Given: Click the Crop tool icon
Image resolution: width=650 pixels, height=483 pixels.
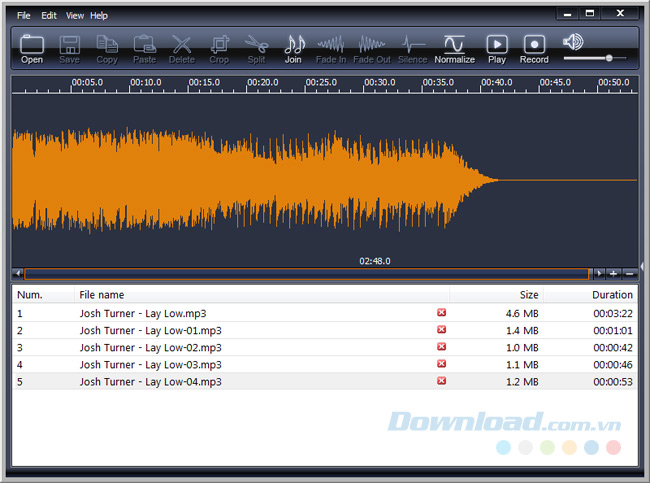Looking at the screenshot, I should coord(219,47).
